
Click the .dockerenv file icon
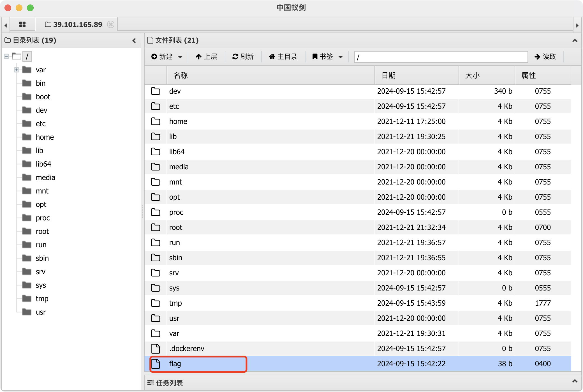click(x=156, y=349)
